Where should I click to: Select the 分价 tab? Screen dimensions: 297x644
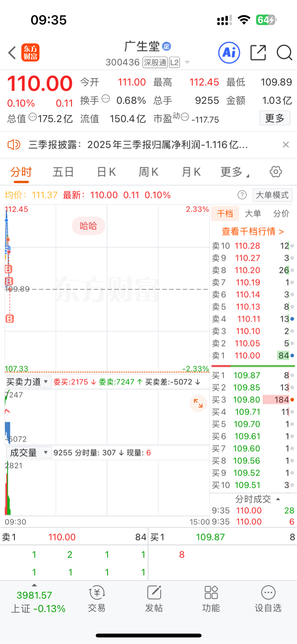click(x=281, y=213)
